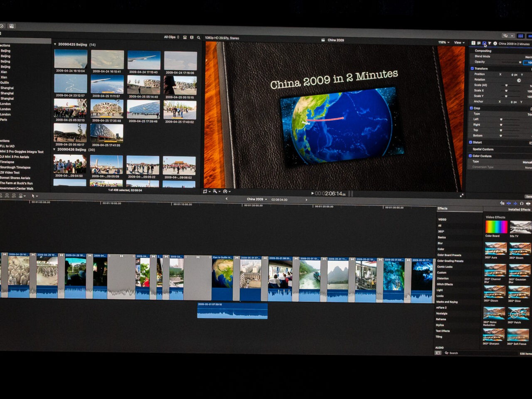Viewport: 532px width, 399px height.
Task: Select the Color Board effect thumbnail
Action: pos(496,227)
